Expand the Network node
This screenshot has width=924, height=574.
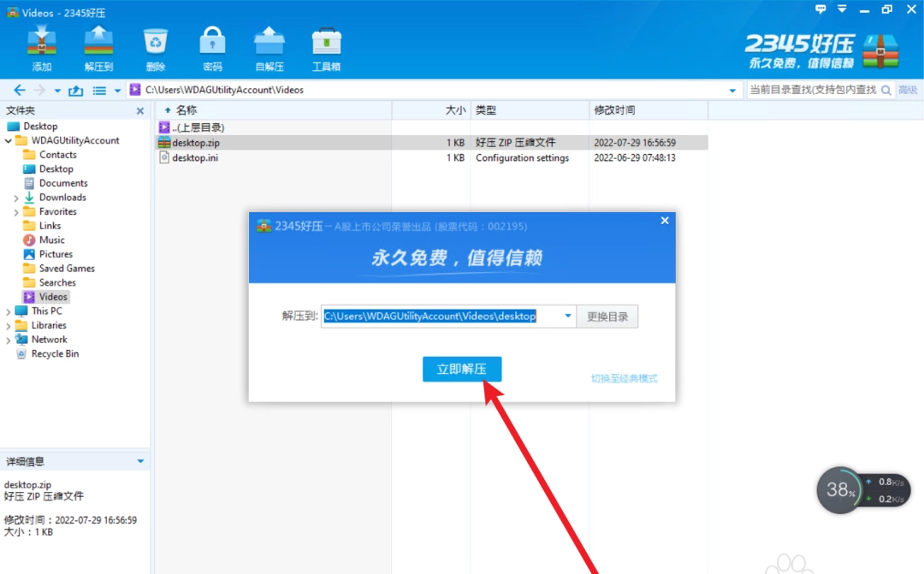pyautogui.click(x=9, y=340)
